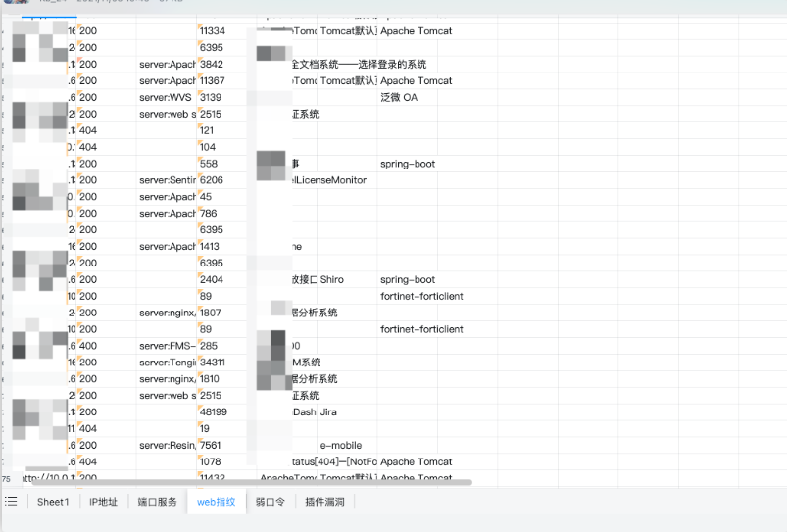
Task: Open the IP地址 sheet tab
Action: click(103, 502)
